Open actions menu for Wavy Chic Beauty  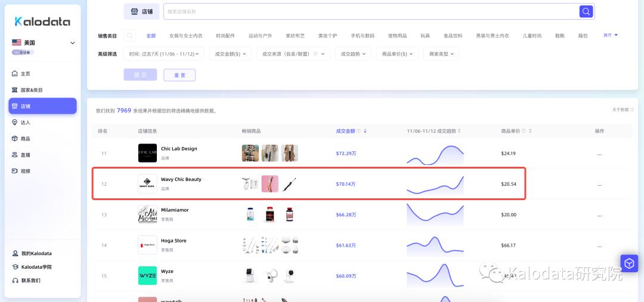(600, 184)
